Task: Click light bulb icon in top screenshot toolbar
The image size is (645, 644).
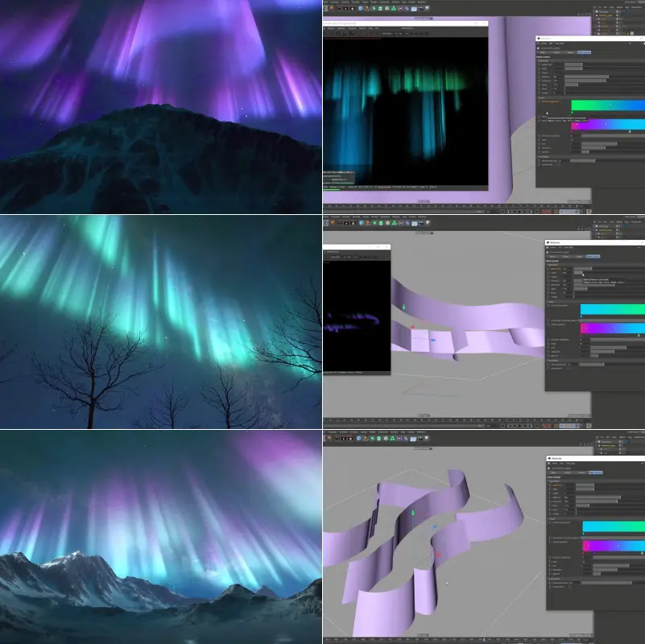Action: [427, 8]
